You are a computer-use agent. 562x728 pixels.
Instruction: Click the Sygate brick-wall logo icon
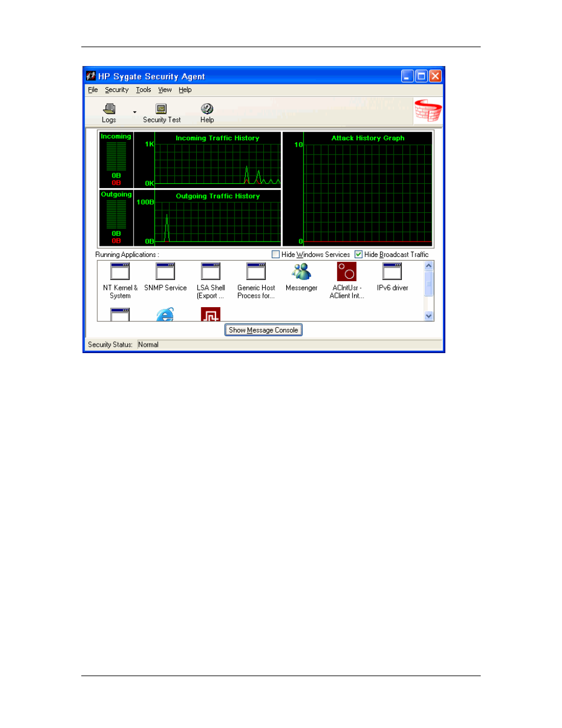pos(428,110)
